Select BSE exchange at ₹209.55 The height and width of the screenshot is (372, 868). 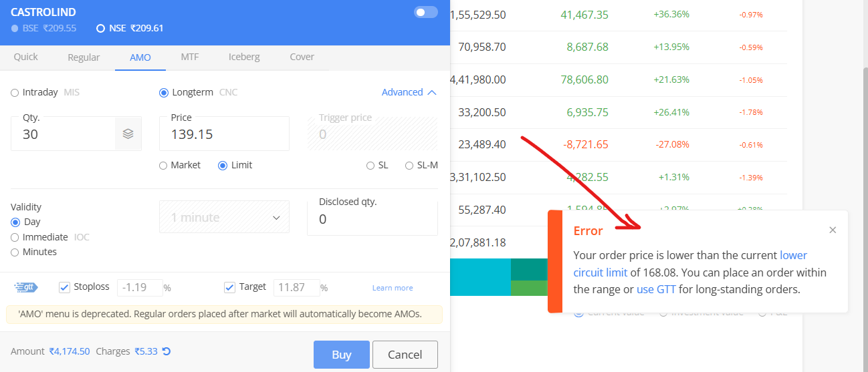(x=44, y=28)
